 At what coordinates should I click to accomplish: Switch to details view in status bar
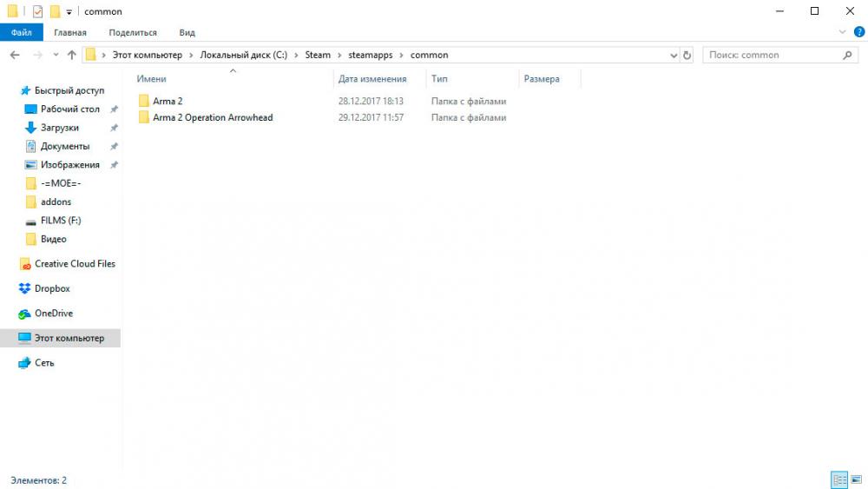point(839,479)
